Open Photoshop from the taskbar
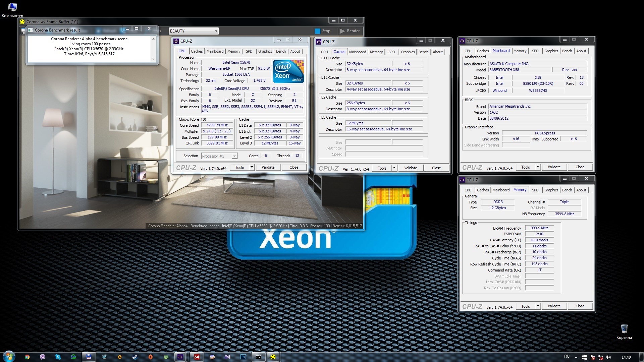The image size is (644, 362). (243, 357)
